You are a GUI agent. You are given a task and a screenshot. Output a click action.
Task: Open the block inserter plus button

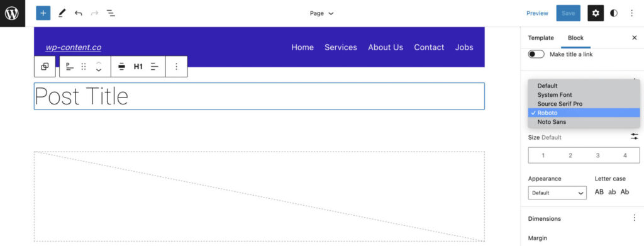[x=43, y=13]
